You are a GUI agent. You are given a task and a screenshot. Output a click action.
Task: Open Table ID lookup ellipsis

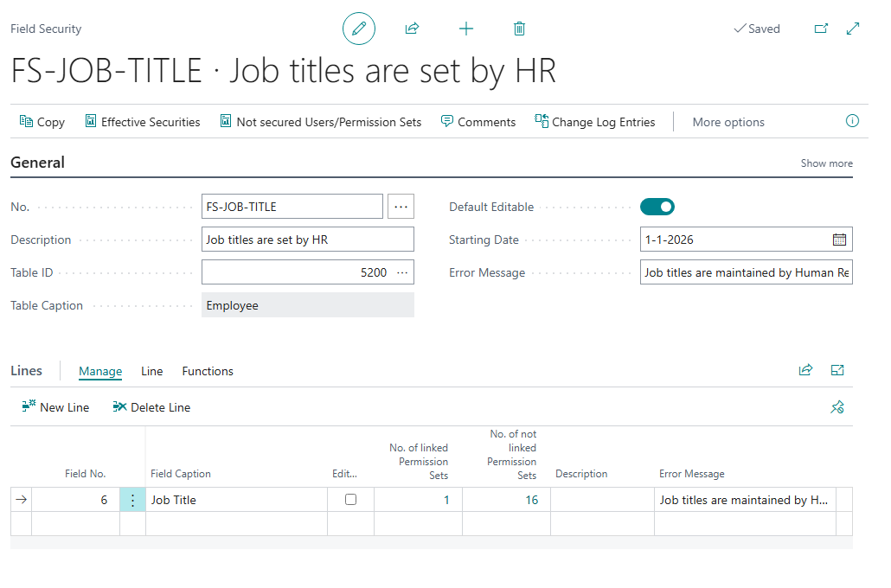(x=402, y=272)
